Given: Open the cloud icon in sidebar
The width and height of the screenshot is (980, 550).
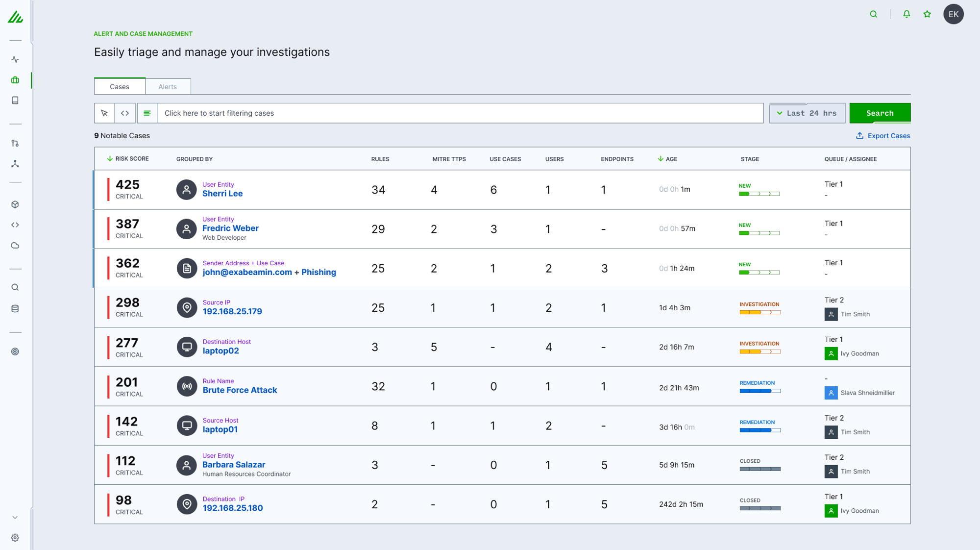Looking at the screenshot, I should pos(15,246).
